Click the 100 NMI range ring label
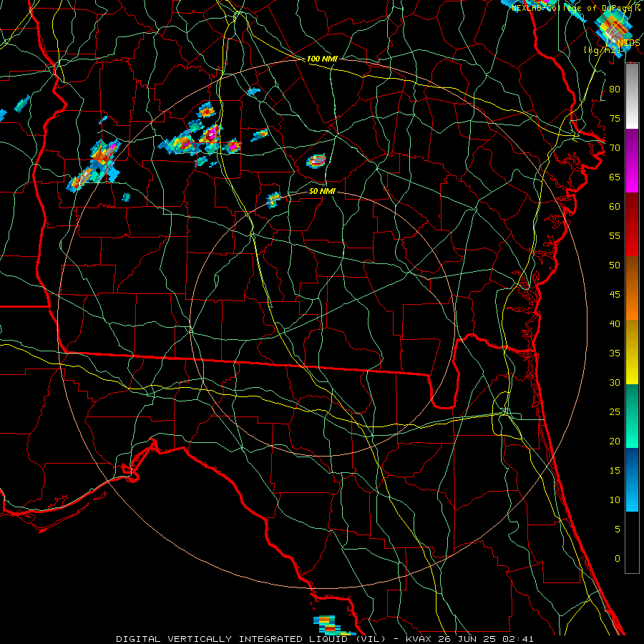The width and height of the screenshot is (644, 644). coord(322,59)
